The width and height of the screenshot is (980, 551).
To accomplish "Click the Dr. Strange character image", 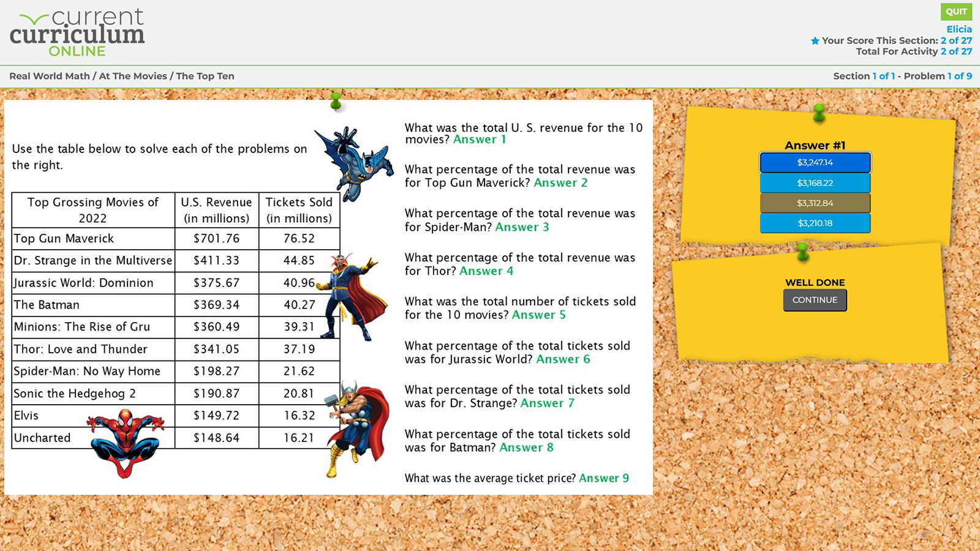I will pyautogui.click(x=354, y=298).
